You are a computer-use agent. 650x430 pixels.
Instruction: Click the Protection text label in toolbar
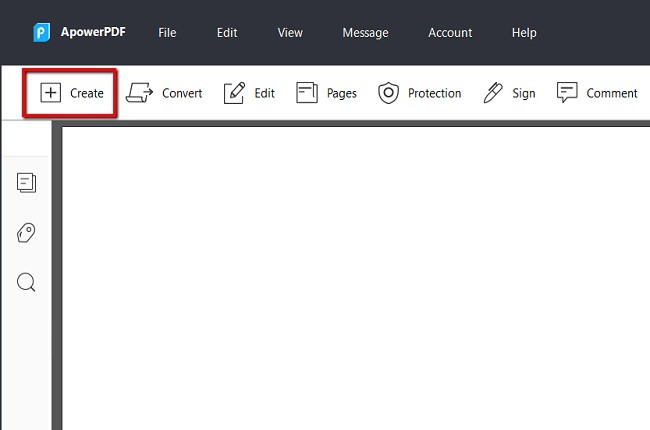(x=434, y=93)
